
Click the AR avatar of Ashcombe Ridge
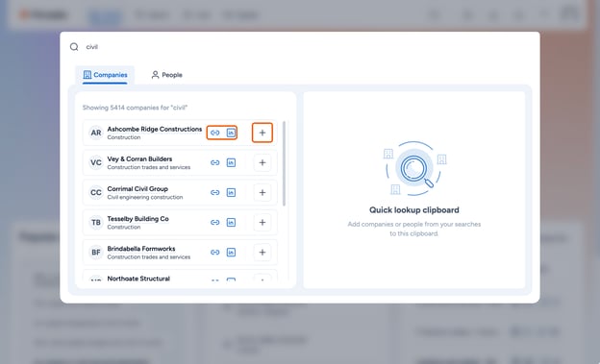pos(95,133)
